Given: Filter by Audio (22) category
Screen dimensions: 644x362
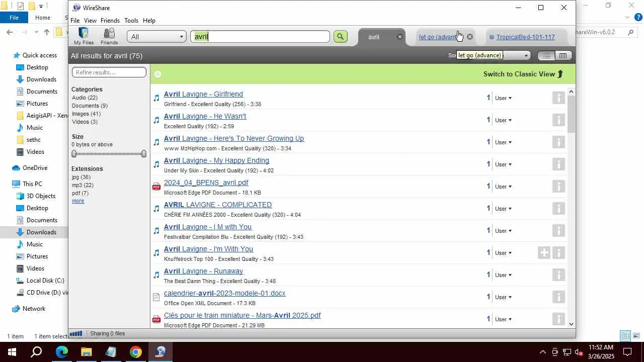Looking at the screenshot, I should pyautogui.click(x=85, y=98).
